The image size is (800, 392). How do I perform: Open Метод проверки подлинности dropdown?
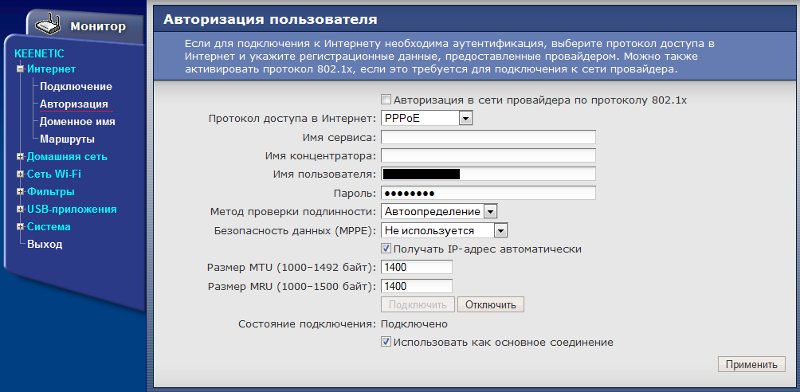point(439,211)
